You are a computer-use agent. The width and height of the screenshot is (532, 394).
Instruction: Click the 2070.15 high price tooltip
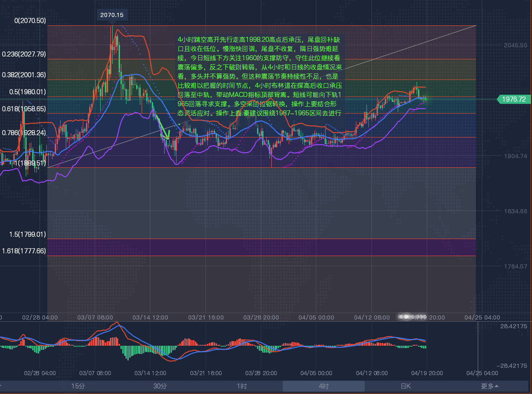(112, 15)
